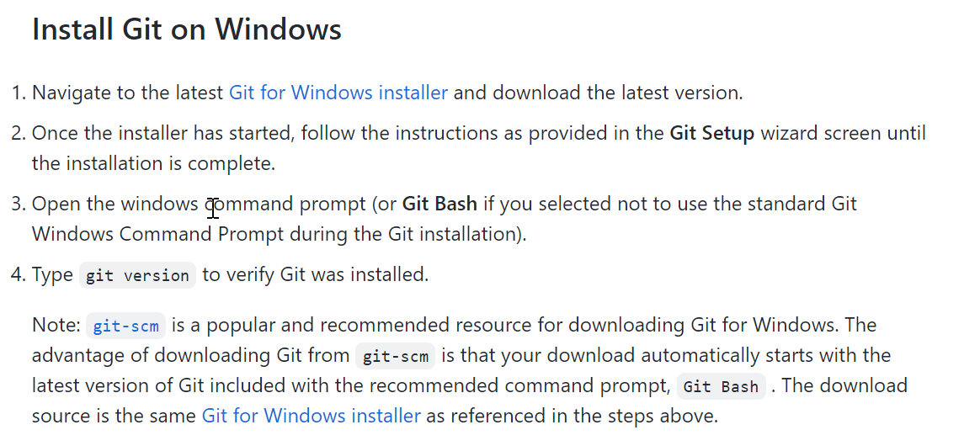Place cursor on "download the latest version" text
The image size is (980, 446).
pyautogui.click(x=617, y=93)
